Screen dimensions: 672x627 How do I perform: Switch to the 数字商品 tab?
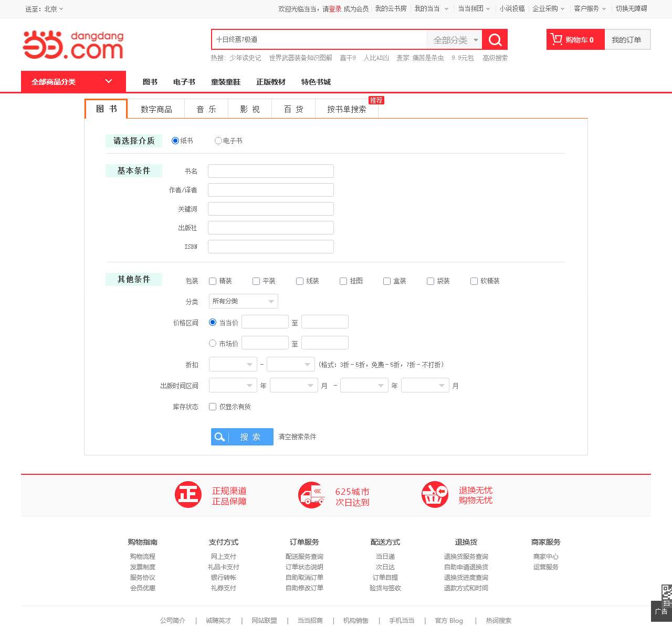157,109
